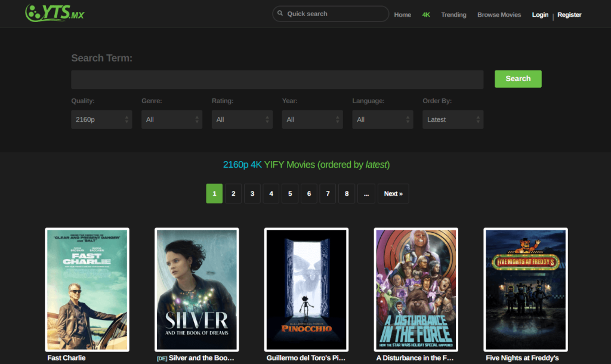
Task: Open the Pinocchio movie poster
Action: 306,289
